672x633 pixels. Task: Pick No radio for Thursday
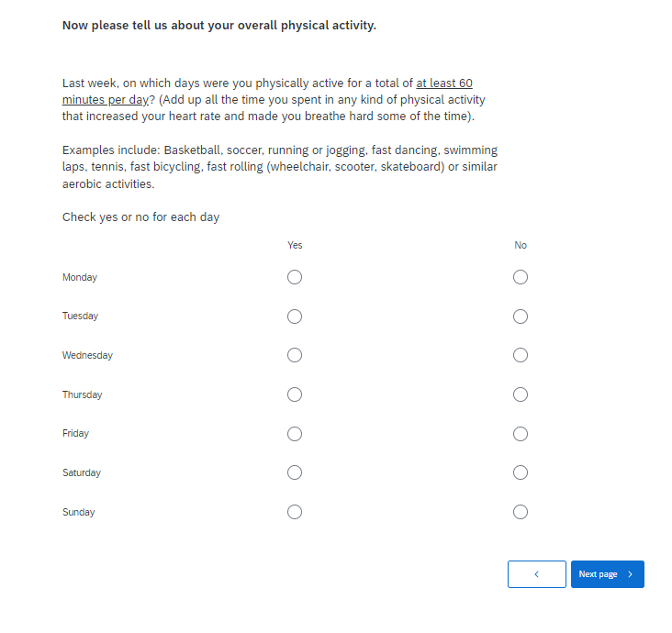[521, 394]
